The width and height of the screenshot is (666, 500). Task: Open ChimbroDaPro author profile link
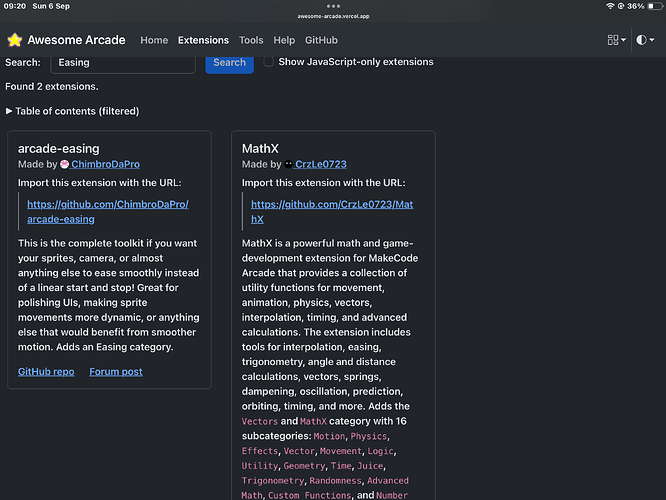pos(105,164)
